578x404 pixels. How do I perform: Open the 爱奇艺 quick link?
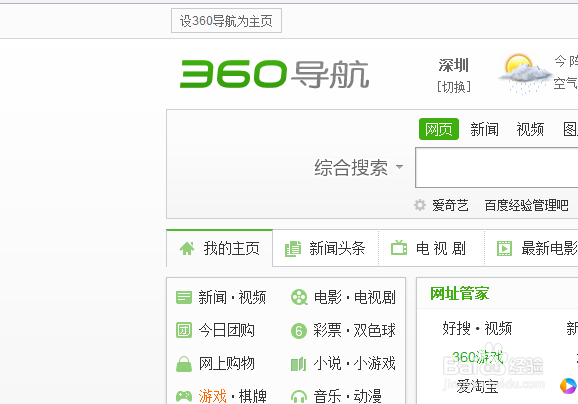tap(450, 205)
